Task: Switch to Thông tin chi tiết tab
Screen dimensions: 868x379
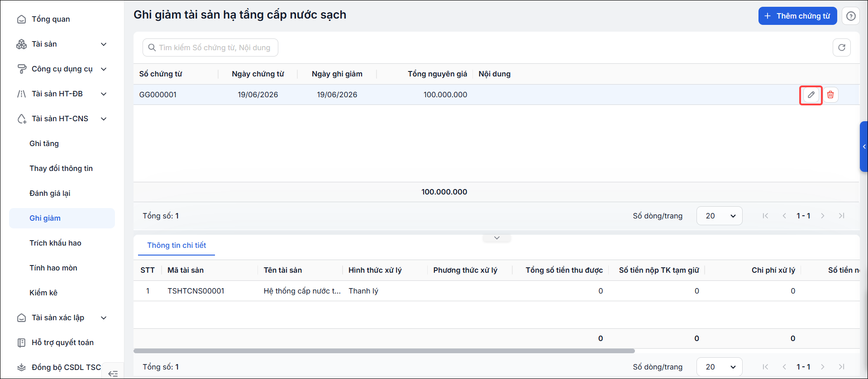Action: pos(176,245)
